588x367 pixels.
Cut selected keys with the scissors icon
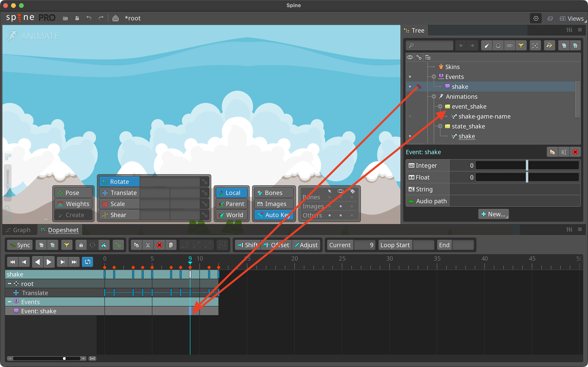click(x=148, y=245)
